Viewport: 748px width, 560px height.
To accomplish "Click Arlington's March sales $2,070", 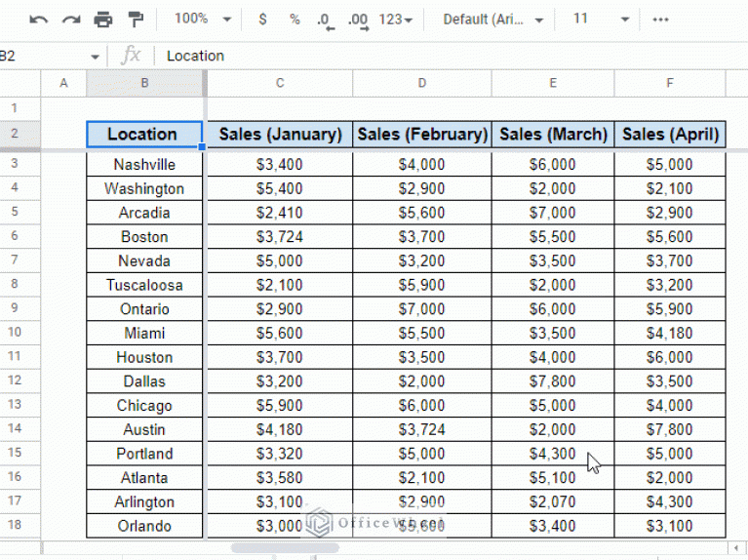I will point(553,501).
